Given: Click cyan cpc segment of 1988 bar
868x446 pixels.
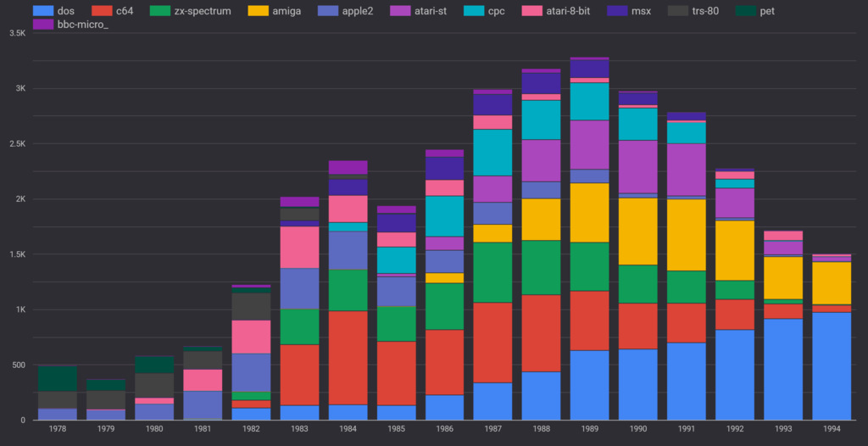Looking at the screenshot, I should (541, 120).
